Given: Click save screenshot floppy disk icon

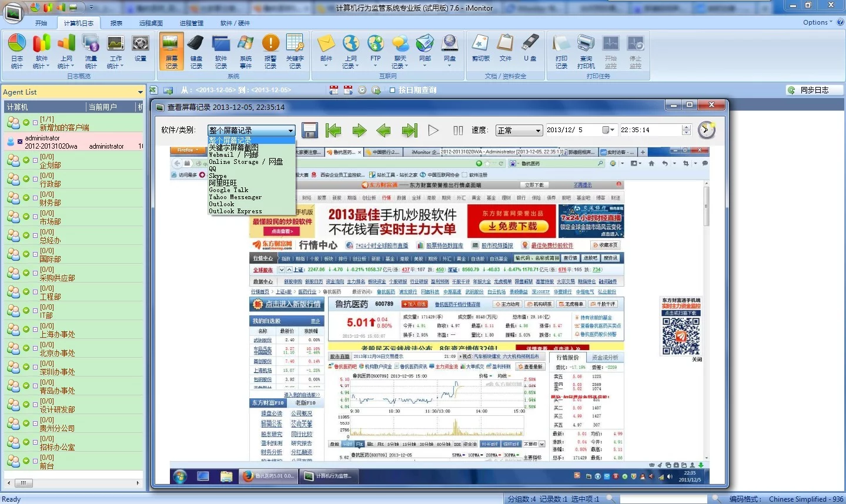Looking at the screenshot, I should pos(309,130).
